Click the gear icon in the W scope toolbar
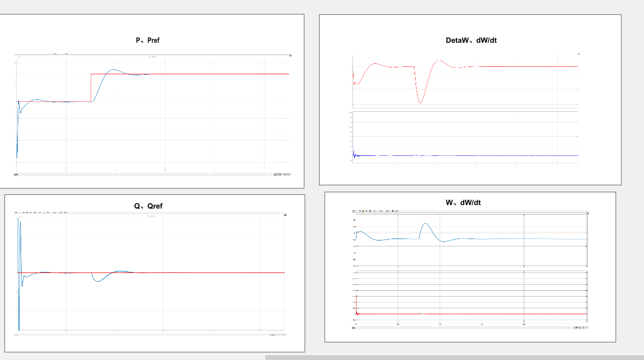This screenshot has width=644, height=360. pyautogui.click(x=354, y=211)
